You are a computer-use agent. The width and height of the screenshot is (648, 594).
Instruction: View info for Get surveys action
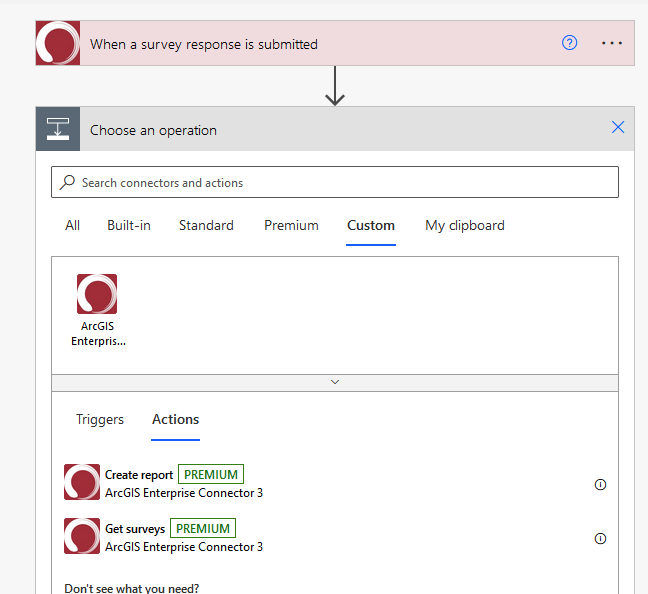600,538
